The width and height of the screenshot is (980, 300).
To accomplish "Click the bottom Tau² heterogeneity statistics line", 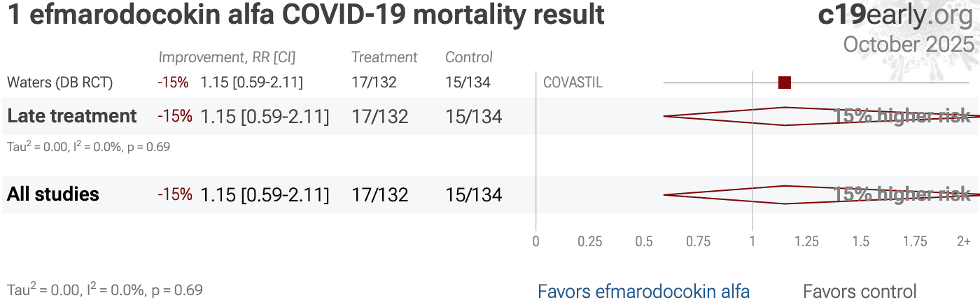I will 105,290.
